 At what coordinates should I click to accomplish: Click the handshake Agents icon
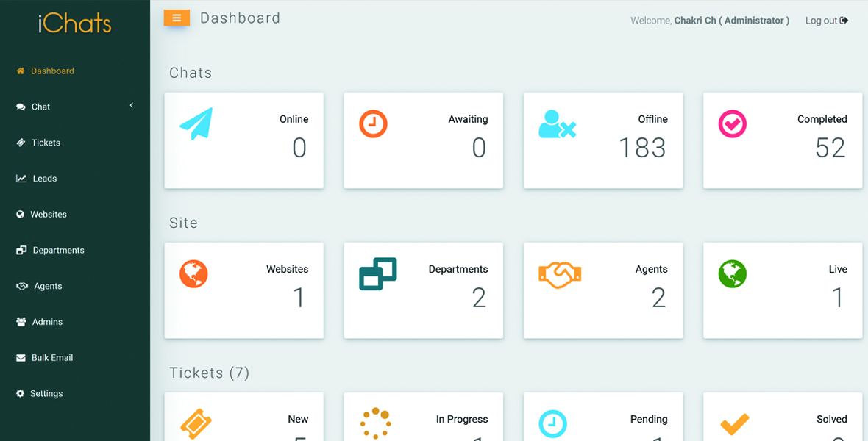[x=560, y=275]
